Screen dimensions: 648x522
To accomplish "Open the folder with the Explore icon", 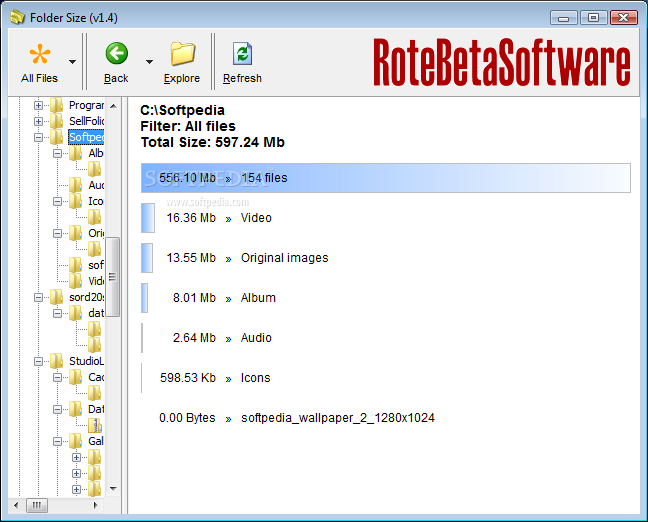I will tap(182, 53).
